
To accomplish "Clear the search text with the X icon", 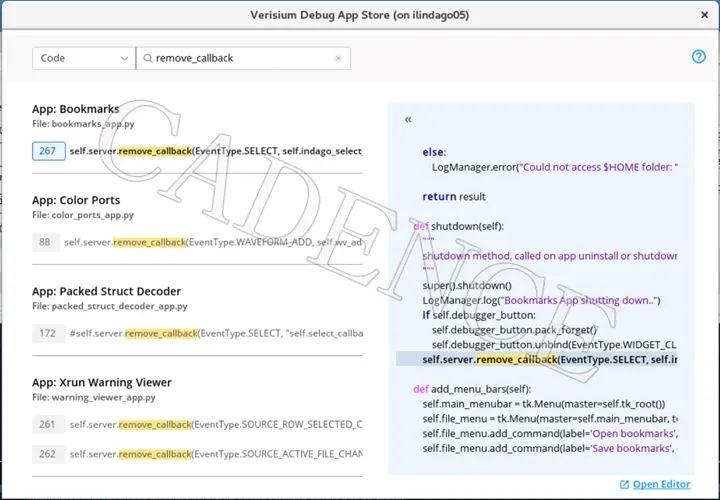I will pyautogui.click(x=338, y=58).
